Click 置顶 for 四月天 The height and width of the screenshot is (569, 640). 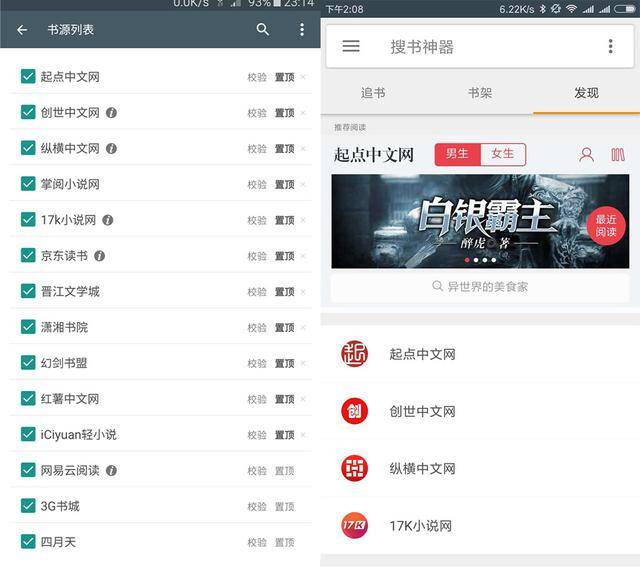[284, 543]
